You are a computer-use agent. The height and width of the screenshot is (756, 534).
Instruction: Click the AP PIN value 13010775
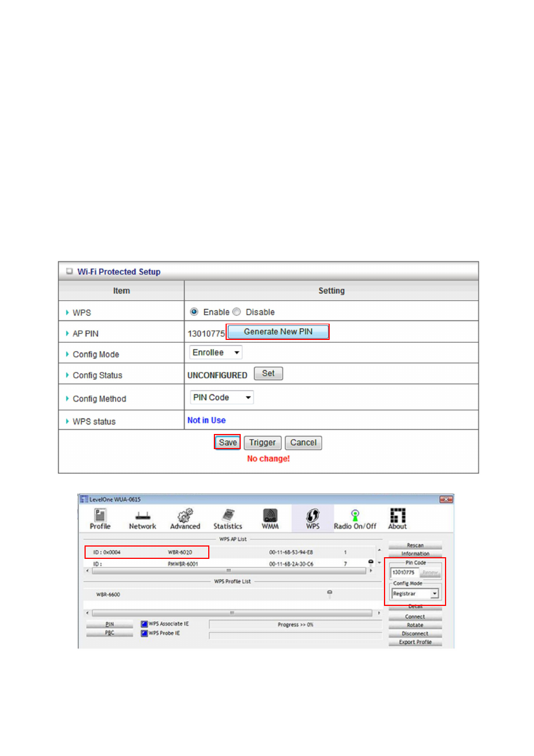[206, 334]
